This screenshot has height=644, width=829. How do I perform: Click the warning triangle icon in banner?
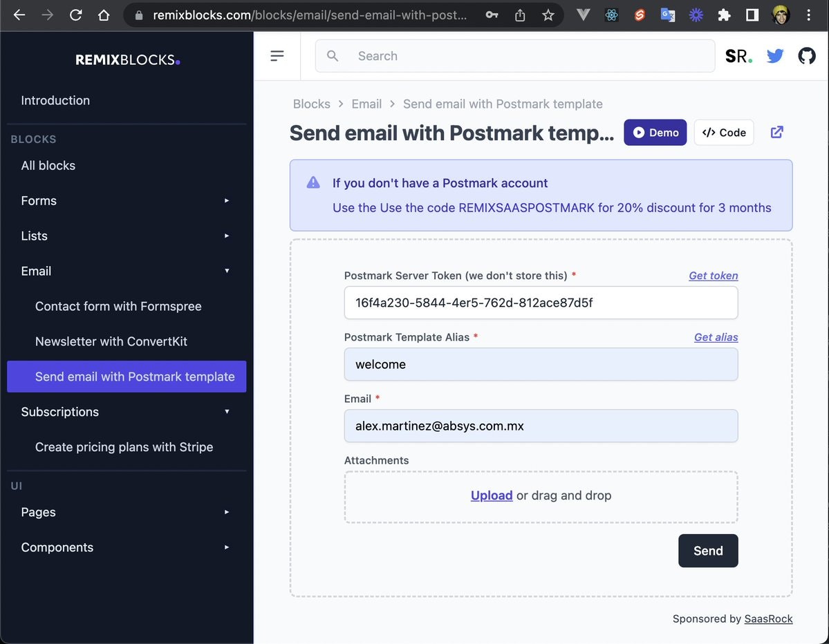pos(313,182)
